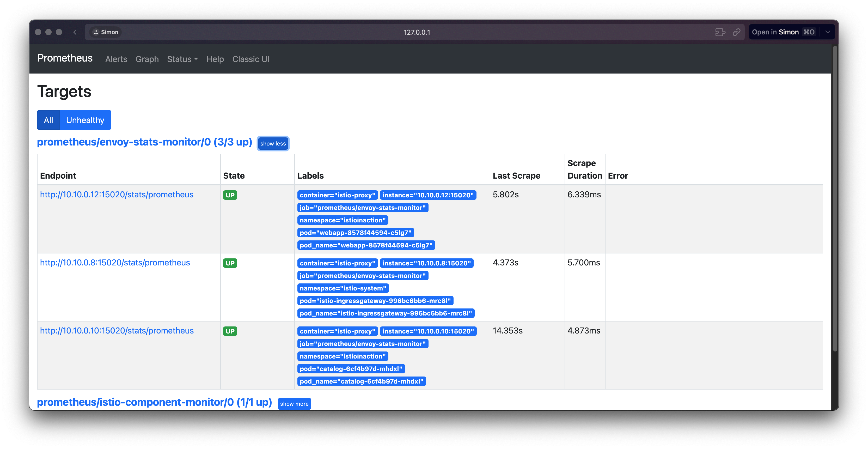This screenshot has height=449, width=868.
Task: Click UP state badge for 10.10.0.8 row
Action: [230, 263]
